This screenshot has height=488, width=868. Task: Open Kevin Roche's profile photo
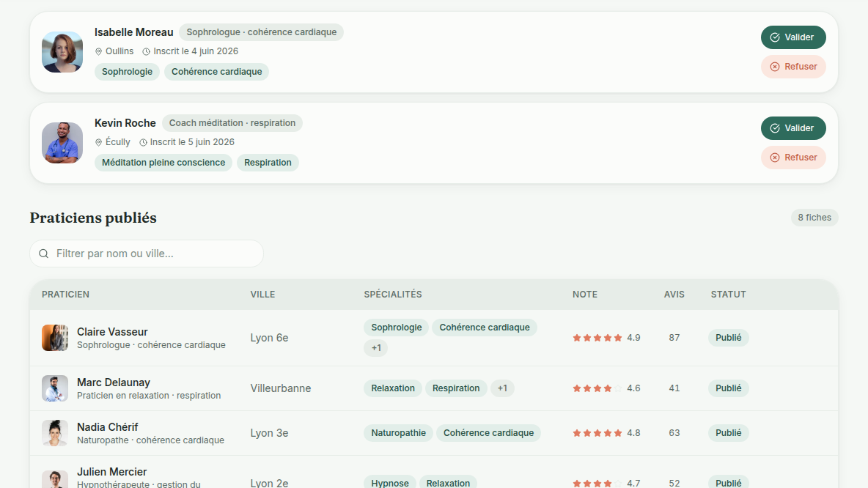point(62,143)
